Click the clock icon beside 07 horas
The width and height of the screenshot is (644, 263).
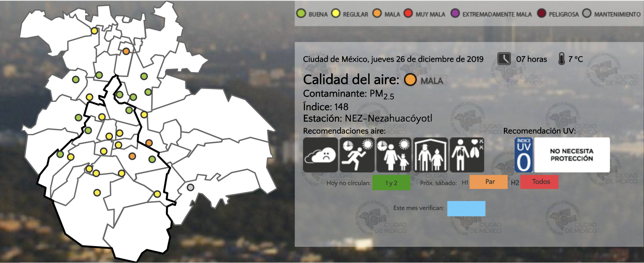point(504,59)
